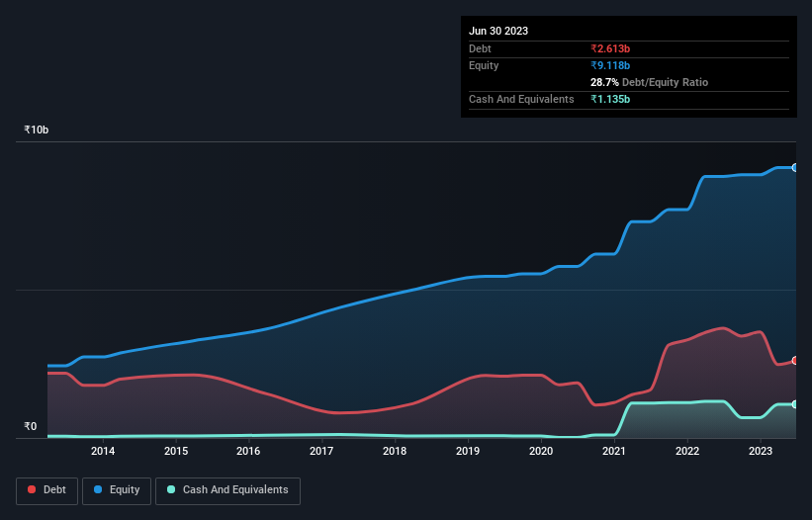Select the 2014 x-axis label

pos(103,451)
